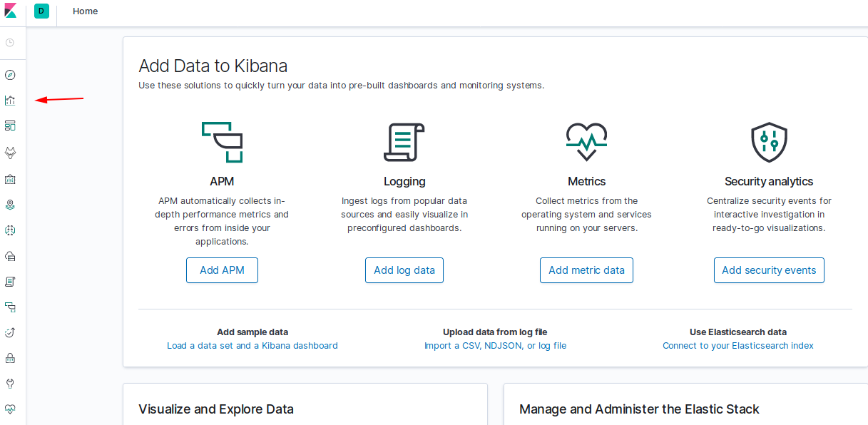Open 'Connect to your Elasticsearch index' link
The width and height of the screenshot is (868, 425).
(738, 346)
